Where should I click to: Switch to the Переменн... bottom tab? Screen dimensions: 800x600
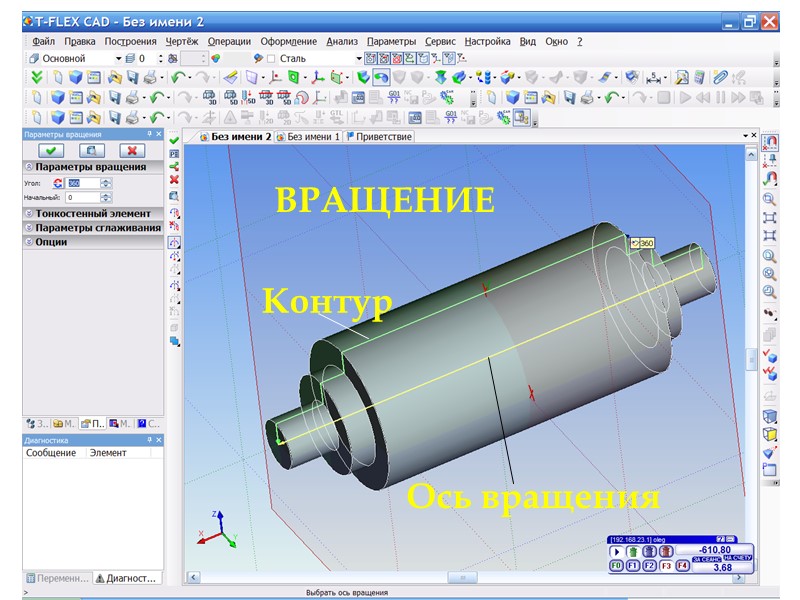58,578
